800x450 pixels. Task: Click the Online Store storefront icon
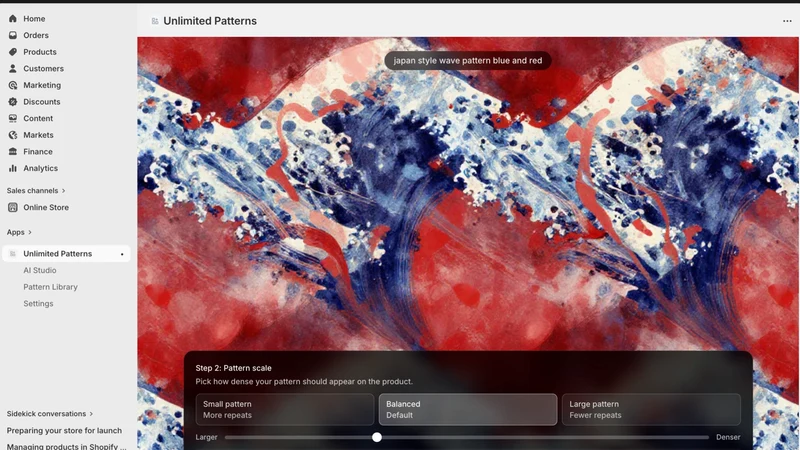click(13, 208)
